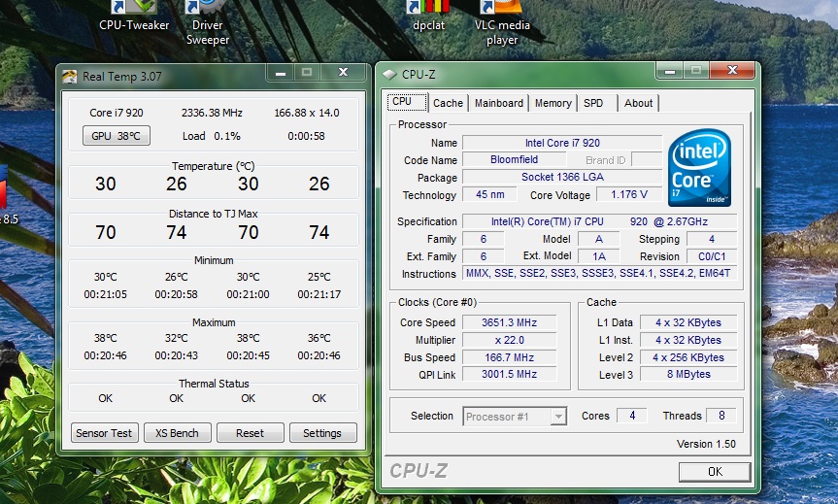Open the Mainboard tab in CPU-Z
838x504 pixels.
point(499,103)
